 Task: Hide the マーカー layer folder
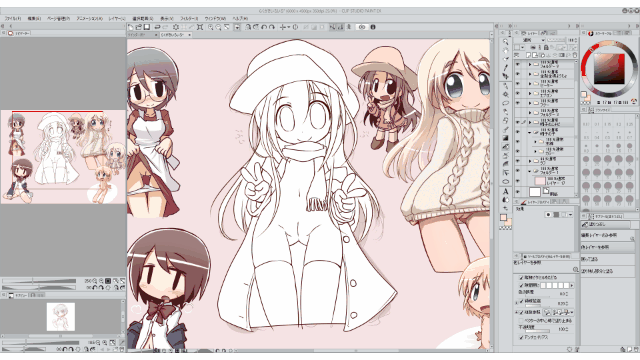pos(517,84)
